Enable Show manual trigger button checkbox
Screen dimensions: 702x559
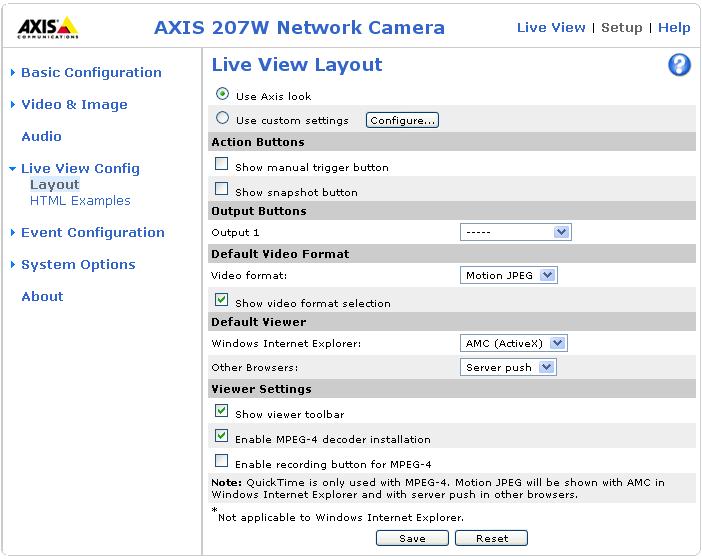click(222, 164)
